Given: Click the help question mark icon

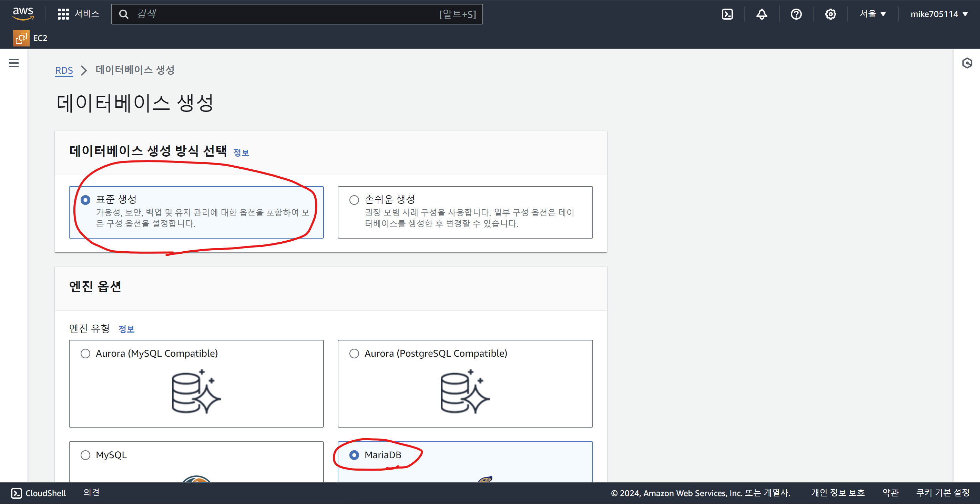Looking at the screenshot, I should click(x=796, y=14).
